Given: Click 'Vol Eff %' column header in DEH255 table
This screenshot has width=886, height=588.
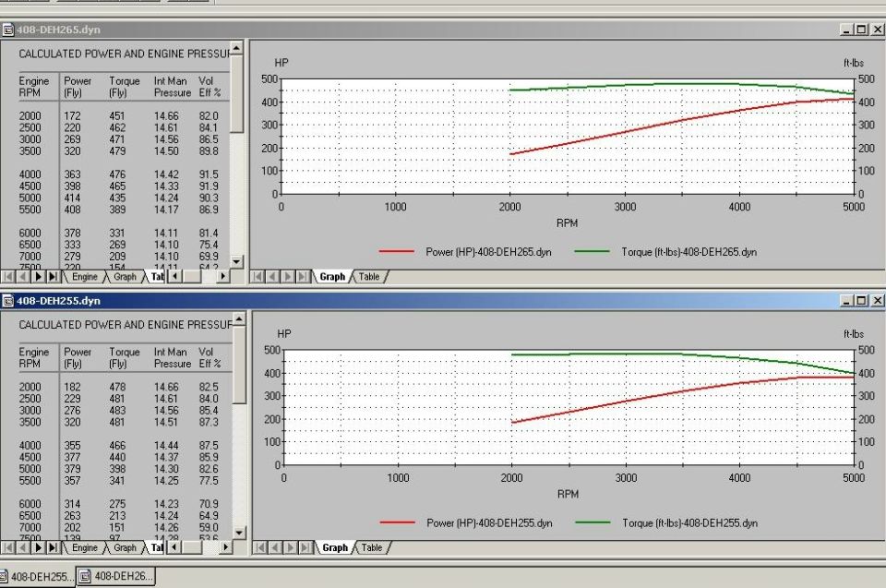Looking at the screenshot, I should 210,358.
